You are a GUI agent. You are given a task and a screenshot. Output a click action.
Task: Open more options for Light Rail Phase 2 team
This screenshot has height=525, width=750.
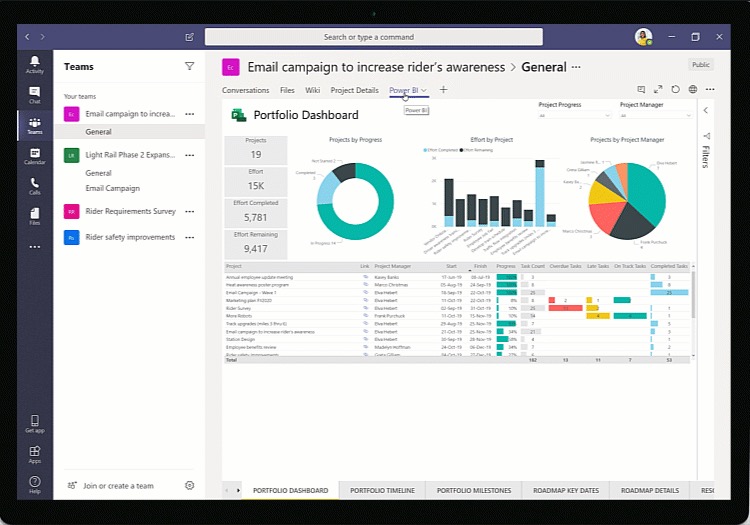(190, 155)
